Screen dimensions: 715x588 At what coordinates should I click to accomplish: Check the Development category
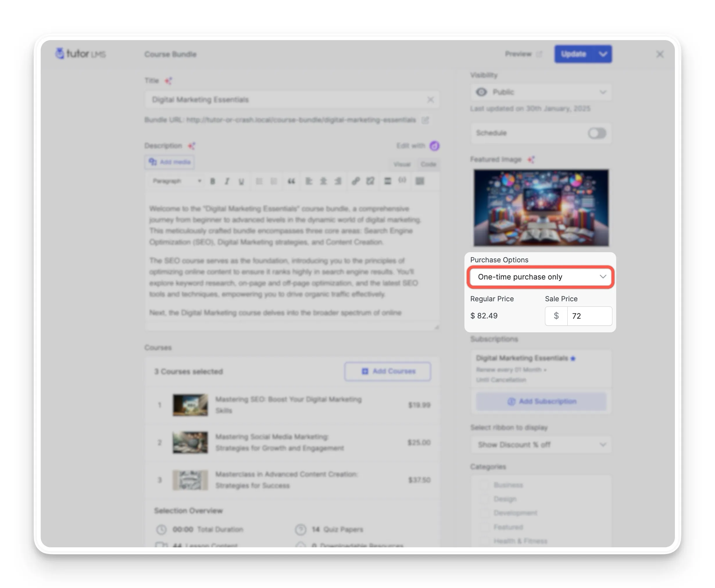[x=485, y=513]
